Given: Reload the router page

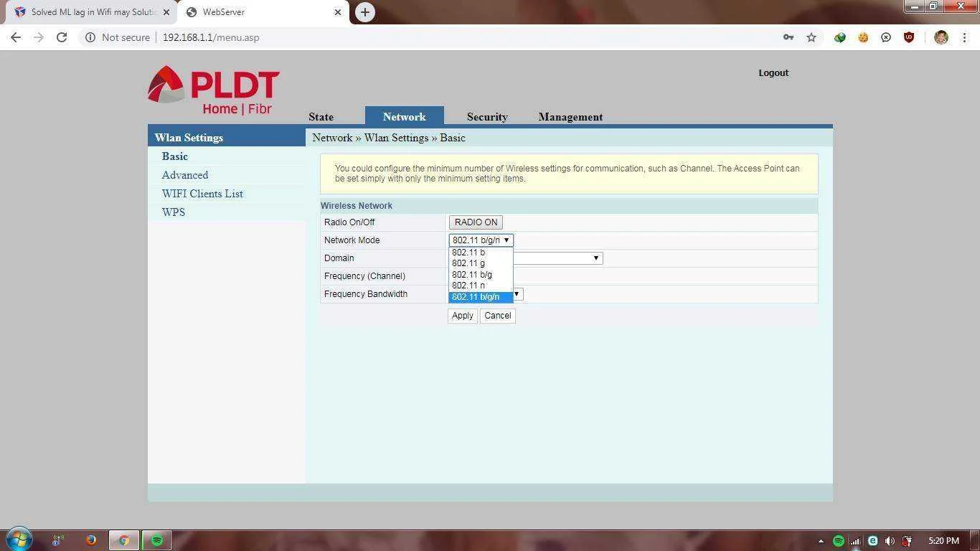Looking at the screenshot, I should coord(62,37).
